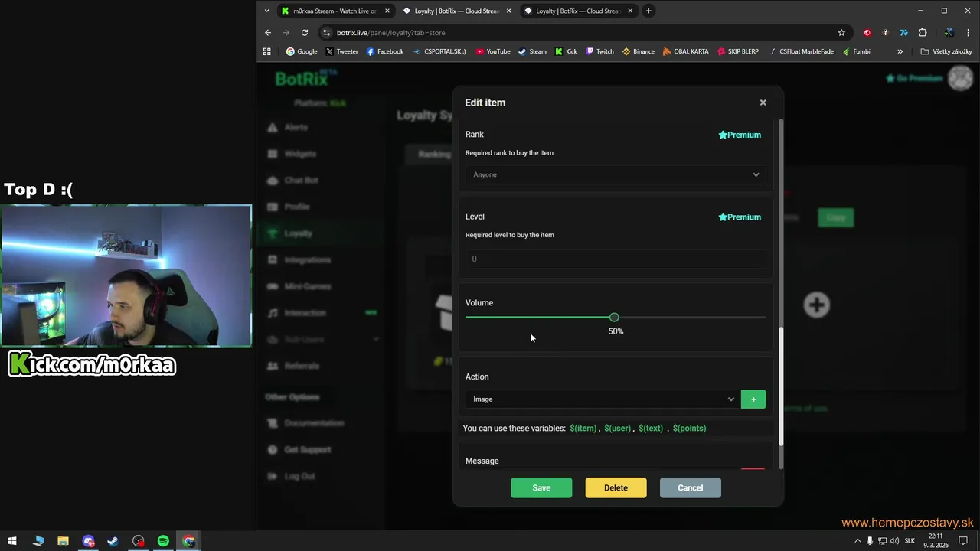
Task: Open the Facebook bookmark
Action: pos(385,51)
